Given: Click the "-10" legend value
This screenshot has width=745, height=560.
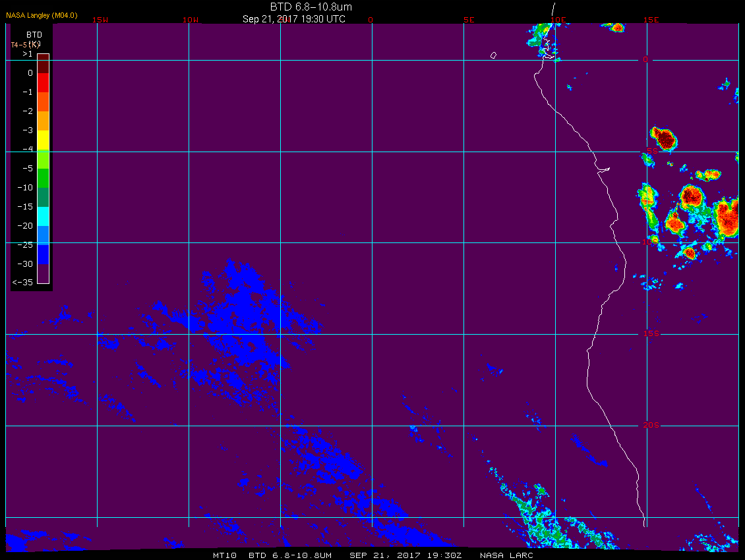Looking at the screenshot, I should point(25,188).
